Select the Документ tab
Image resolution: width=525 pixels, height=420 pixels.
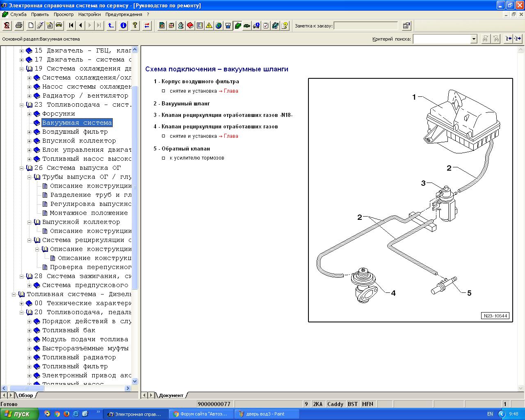(171, 395)
